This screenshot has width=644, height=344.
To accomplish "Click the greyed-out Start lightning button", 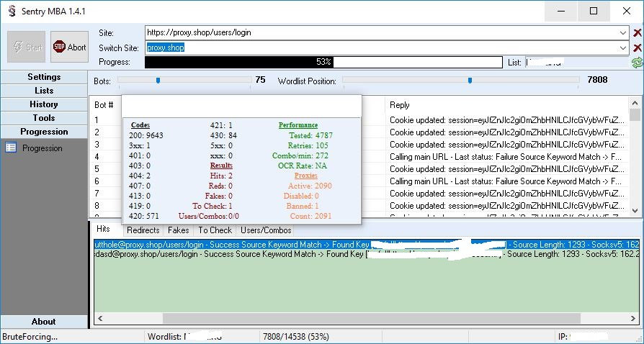I will tap(27, 47).
